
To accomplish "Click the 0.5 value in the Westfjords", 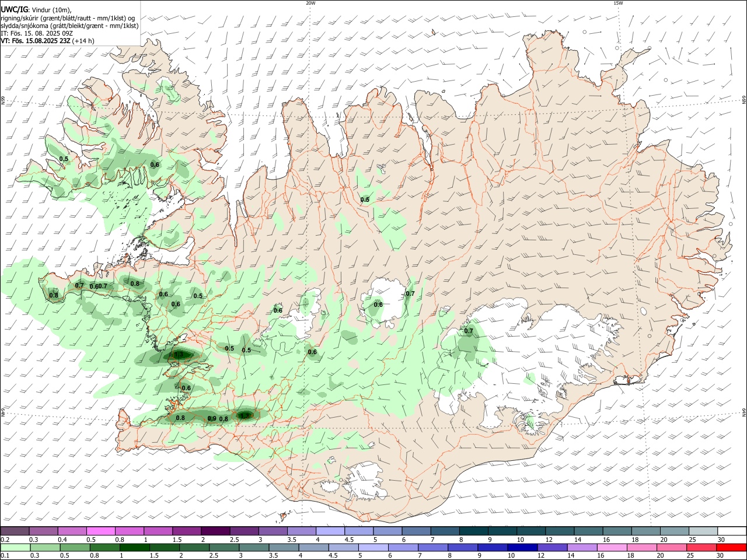I will click(x=64, y=159).
